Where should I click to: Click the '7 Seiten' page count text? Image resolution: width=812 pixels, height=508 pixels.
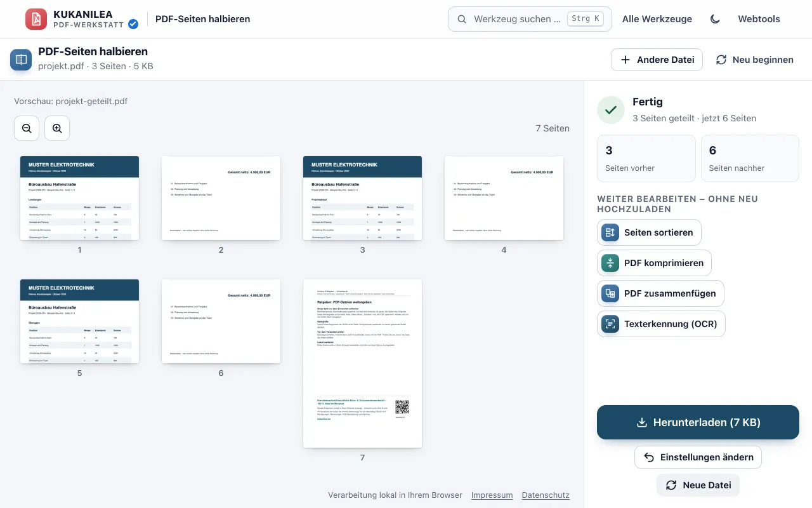tap(553, 128)
